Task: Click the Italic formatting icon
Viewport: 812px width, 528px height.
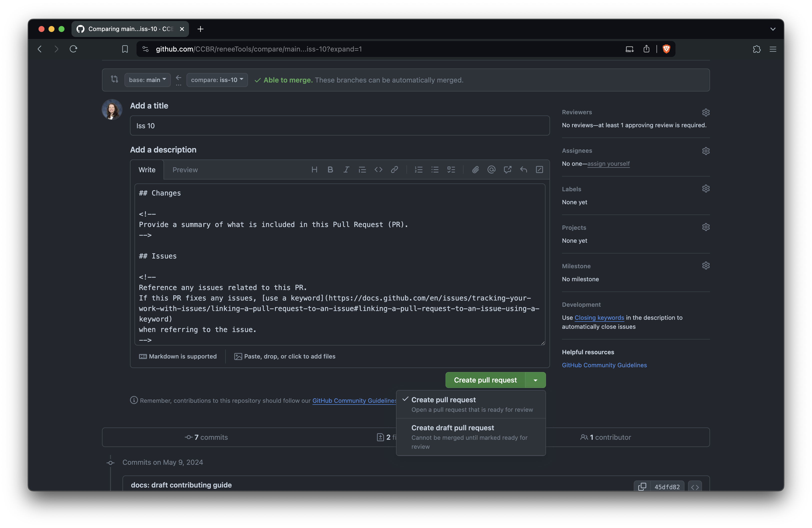Action: (346, 169)
